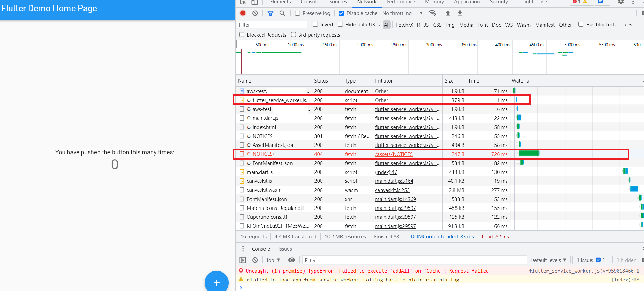
Task: Open network conditions wifi icon
Action: [x=433, y=13]
